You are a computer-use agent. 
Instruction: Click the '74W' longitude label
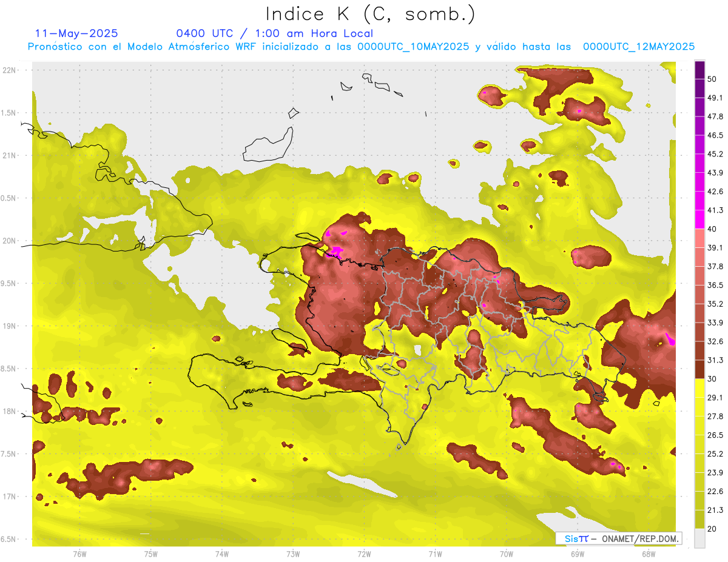click(x=222, y=554)
